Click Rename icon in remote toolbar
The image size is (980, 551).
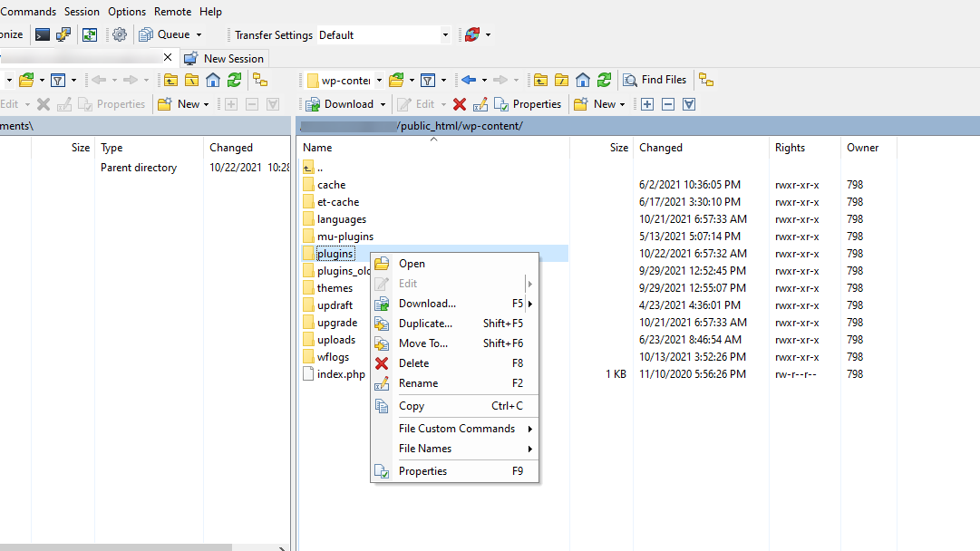(480, 104)
